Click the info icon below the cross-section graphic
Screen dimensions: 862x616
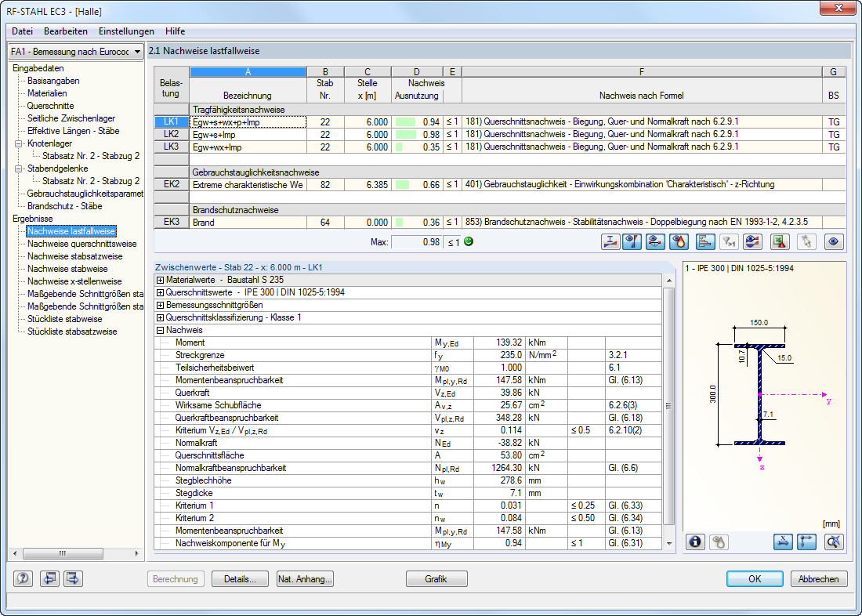(x=695, y=542)
